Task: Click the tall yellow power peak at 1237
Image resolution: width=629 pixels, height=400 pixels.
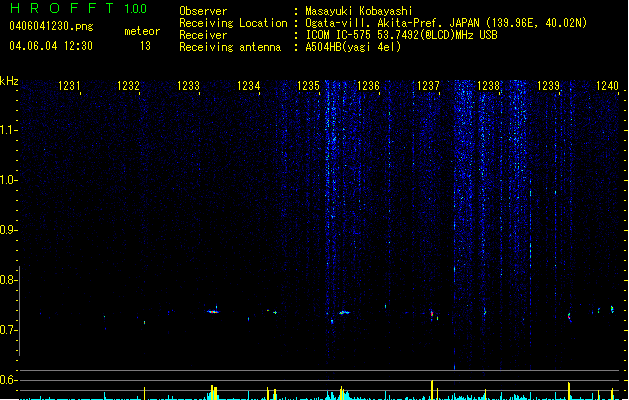Action: click(x=432, y=390)
